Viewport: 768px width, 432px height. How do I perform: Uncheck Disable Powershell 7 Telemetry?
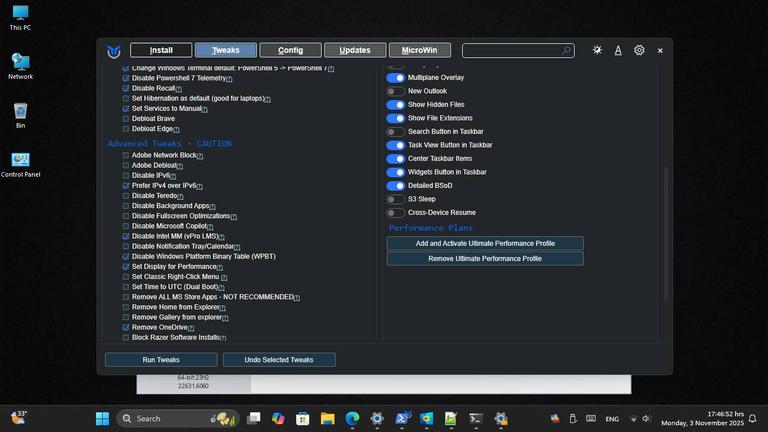click(x=126, y=78)
